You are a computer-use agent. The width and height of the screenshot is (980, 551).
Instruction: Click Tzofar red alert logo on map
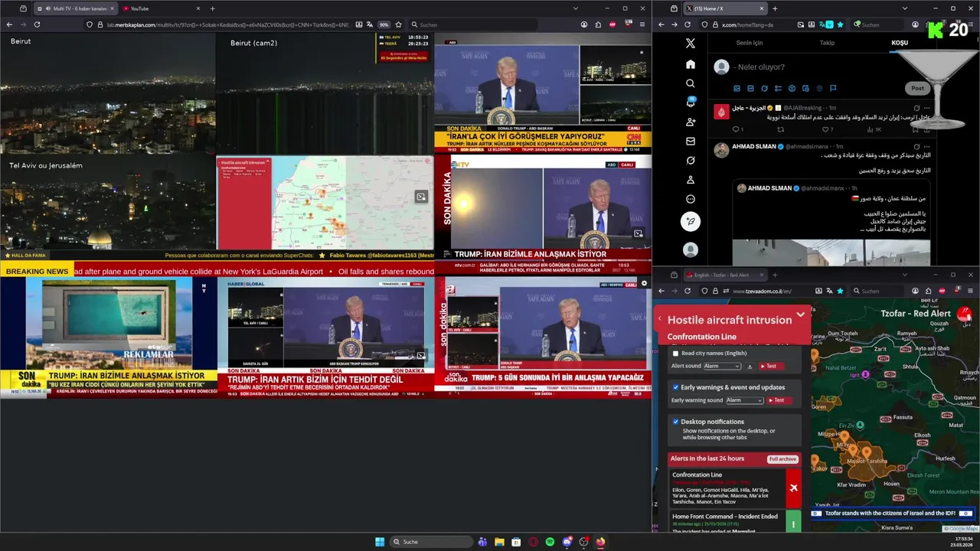point(965,313)
